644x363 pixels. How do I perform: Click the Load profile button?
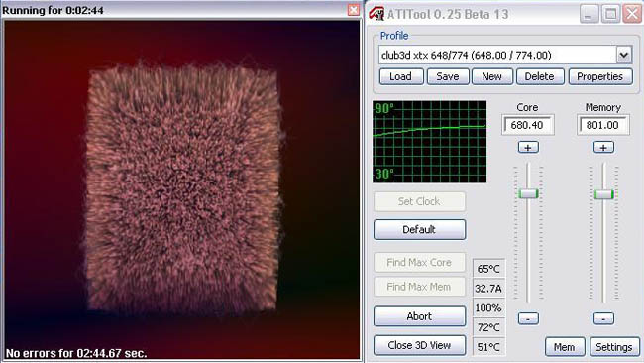tap(401, 77)
